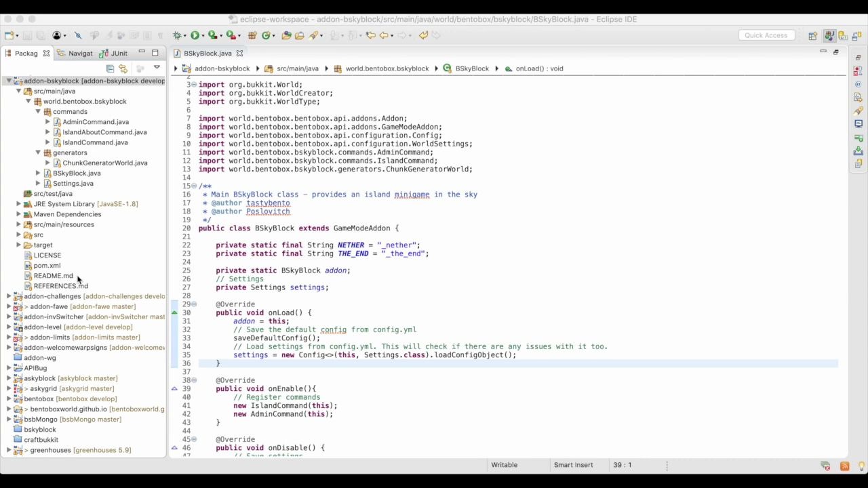Viewport: 868px width, 488px height.
Task: Open the Console monitor icon in right trim
Action: pyautogui.click(x=858, y=123)
